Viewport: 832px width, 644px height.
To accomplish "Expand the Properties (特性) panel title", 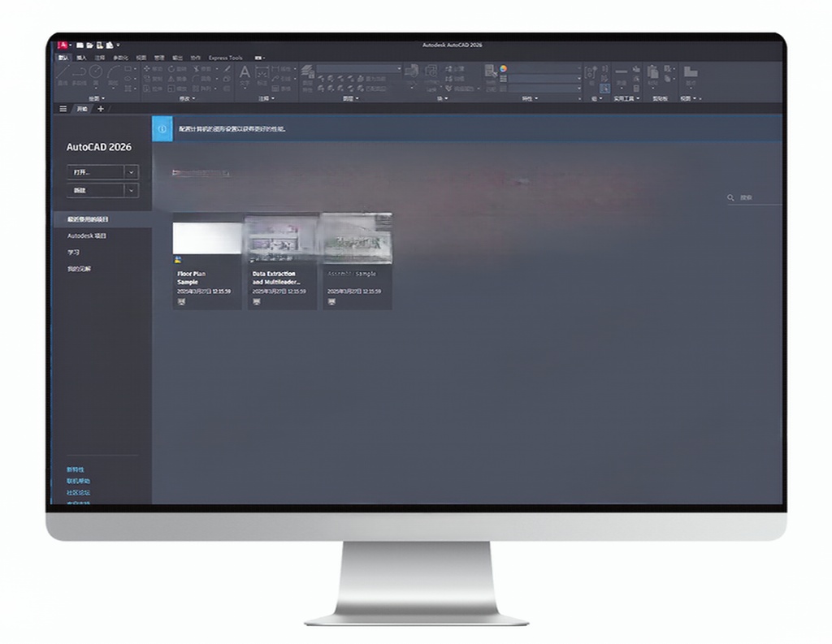I will coord(530,98).
